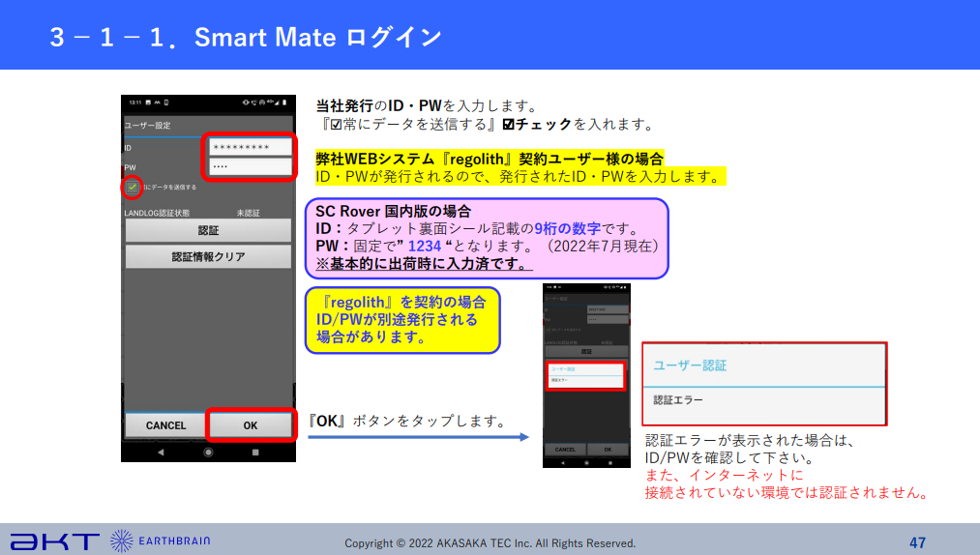The width and height of the screenshot is (980, 555).
Task: Click the highlighted 弊社WEBシステム heading
Action: 490,159
